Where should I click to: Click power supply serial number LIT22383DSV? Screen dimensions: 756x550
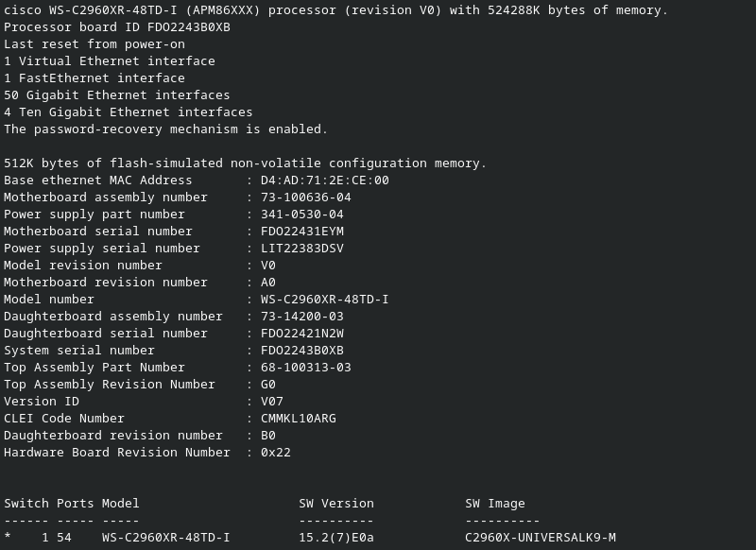pos(301,249)
